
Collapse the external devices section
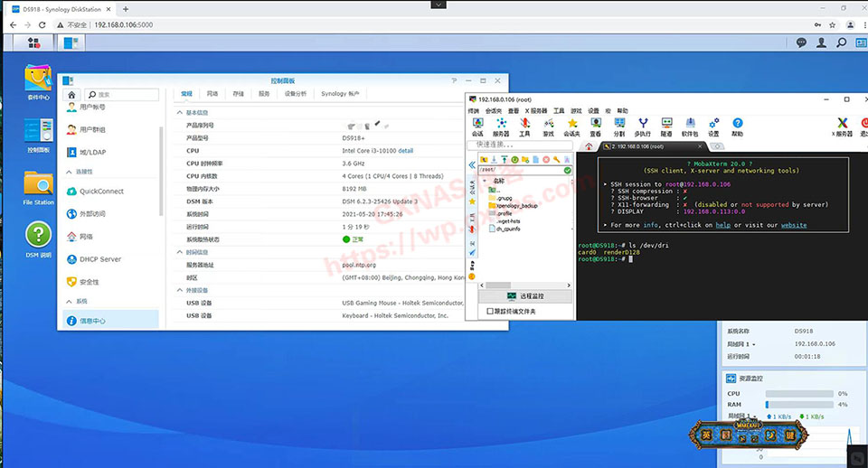(x=179, y=291)
